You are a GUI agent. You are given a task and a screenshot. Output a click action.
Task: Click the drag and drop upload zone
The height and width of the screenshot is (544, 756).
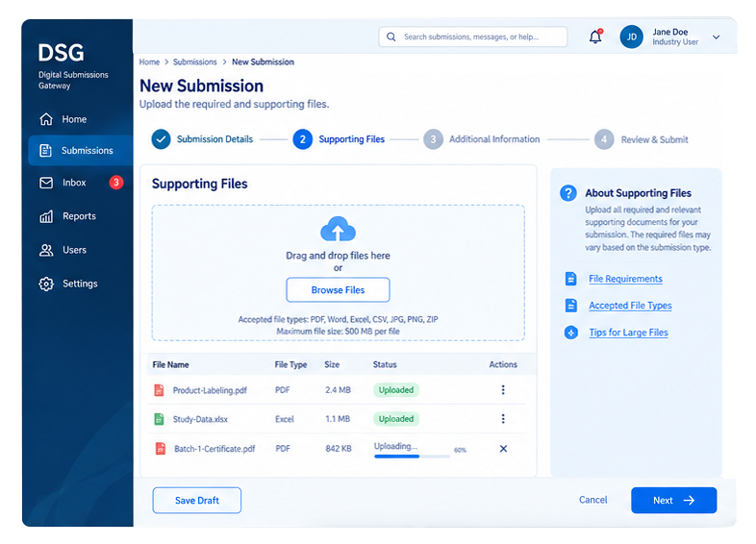pyautogui.click(x=338, y=273)
